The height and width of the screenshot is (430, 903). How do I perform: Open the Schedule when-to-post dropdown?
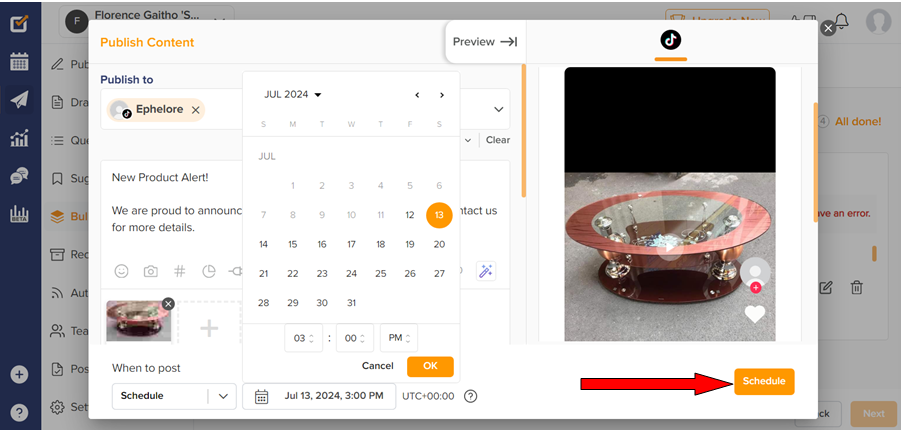click(x=174, y=396)
